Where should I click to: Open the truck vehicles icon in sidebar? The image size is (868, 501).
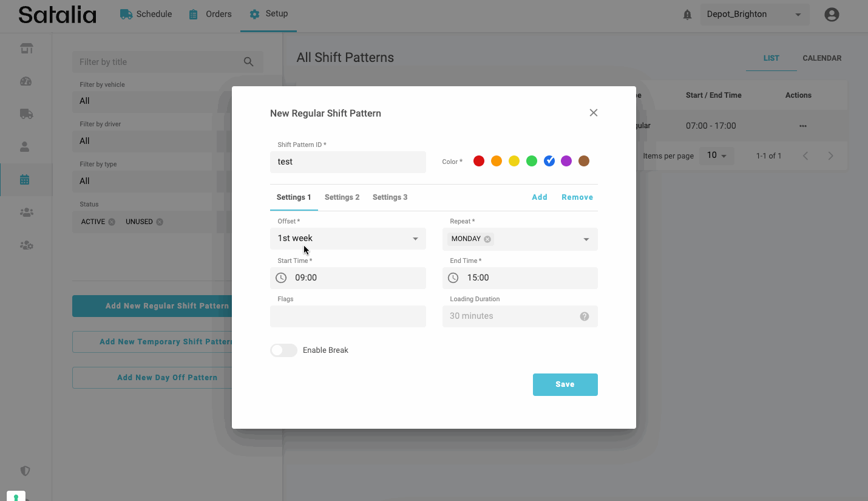tap(26, 114)
